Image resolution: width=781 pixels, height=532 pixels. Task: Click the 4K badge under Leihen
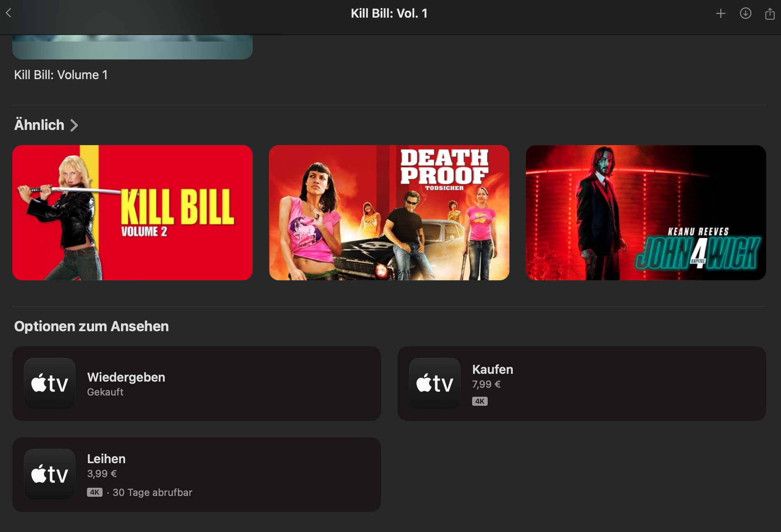pos(94,492)
